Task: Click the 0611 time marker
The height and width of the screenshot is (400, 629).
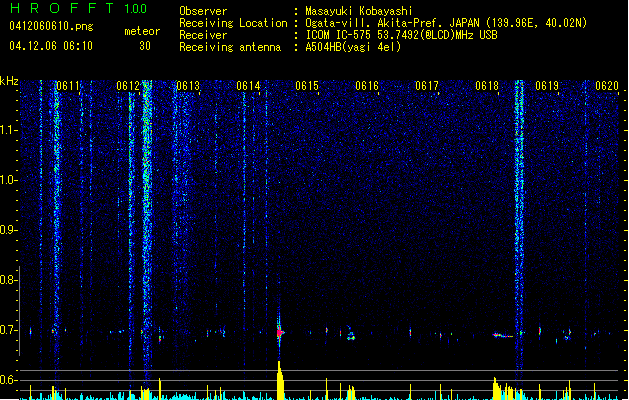Action: 68,86
